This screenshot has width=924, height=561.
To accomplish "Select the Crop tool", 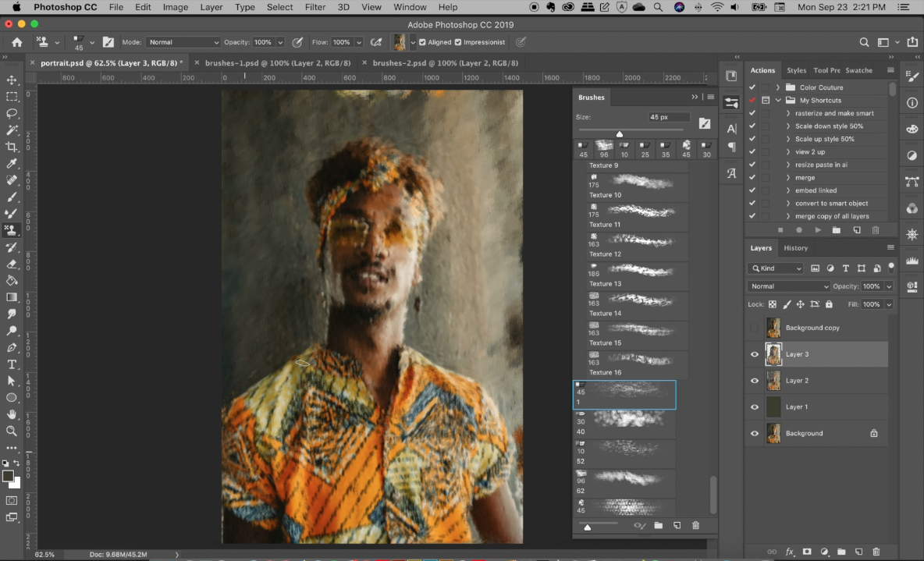I will pos(11,147).
